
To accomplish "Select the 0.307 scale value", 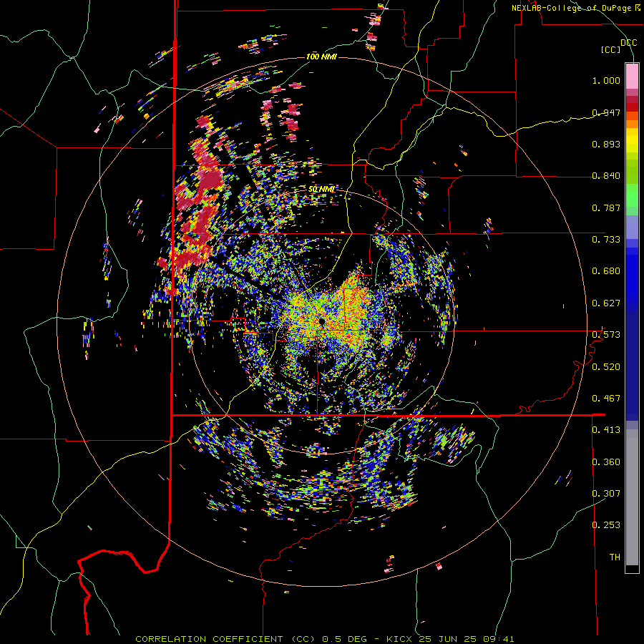I will click(606, 494).
